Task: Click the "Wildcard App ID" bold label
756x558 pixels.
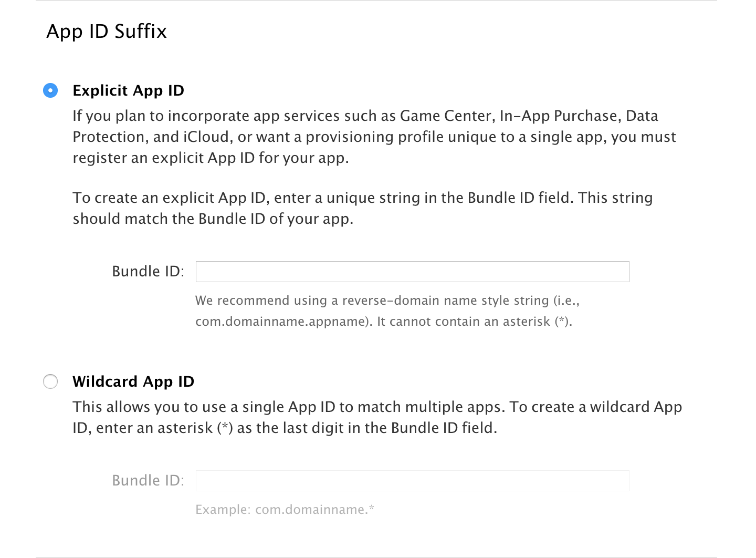Action: 133,381
